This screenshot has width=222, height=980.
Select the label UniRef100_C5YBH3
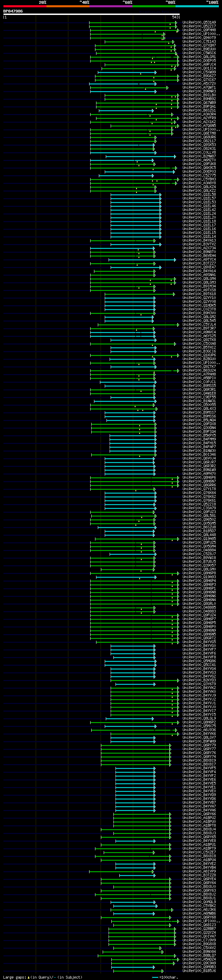[x=199, y=179]
